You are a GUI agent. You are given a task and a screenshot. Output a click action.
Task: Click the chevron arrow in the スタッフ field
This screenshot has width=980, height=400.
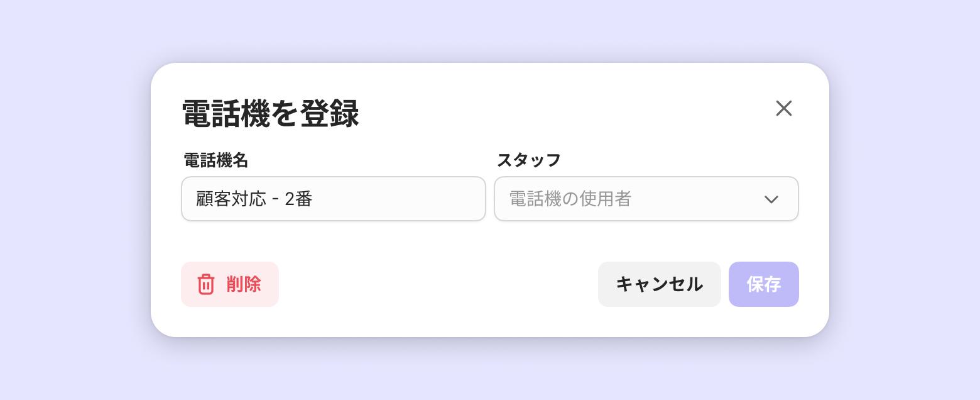[x=771, y=199]
